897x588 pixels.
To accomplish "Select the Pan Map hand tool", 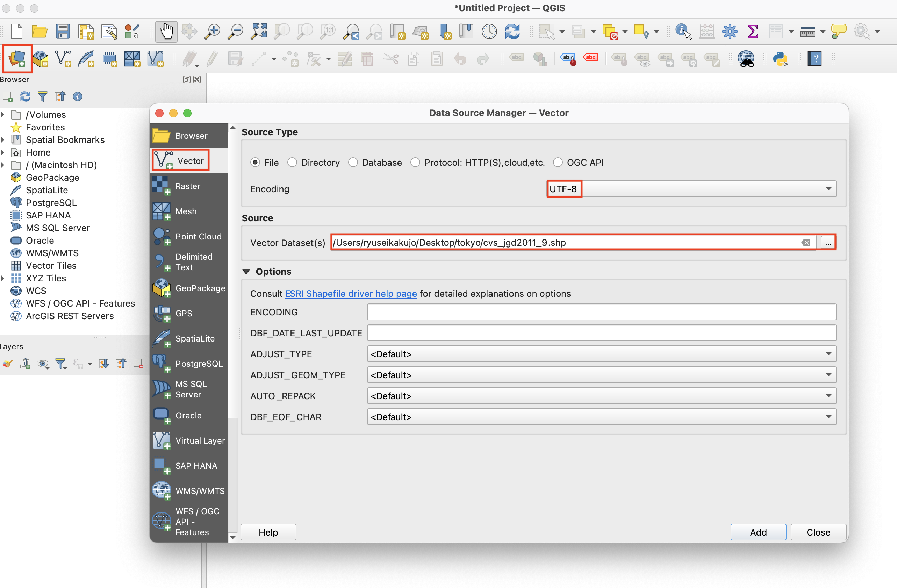I will tap(166, 31).
